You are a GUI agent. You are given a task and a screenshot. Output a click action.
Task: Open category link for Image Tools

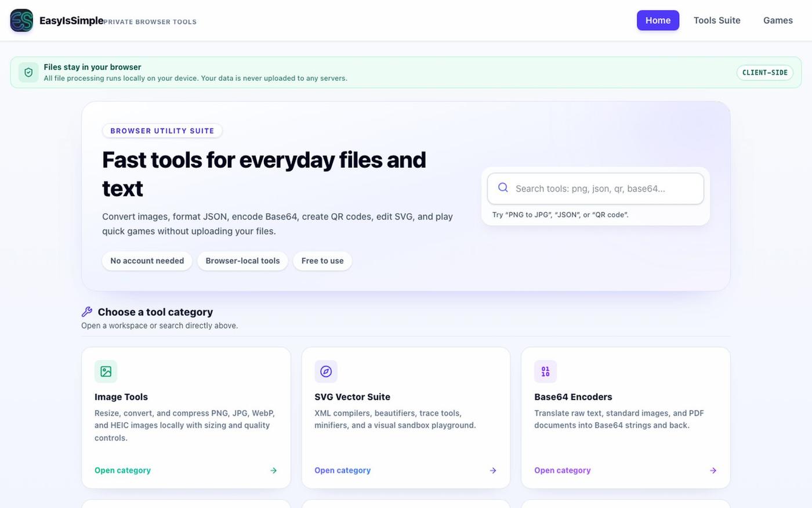point(122,471)
